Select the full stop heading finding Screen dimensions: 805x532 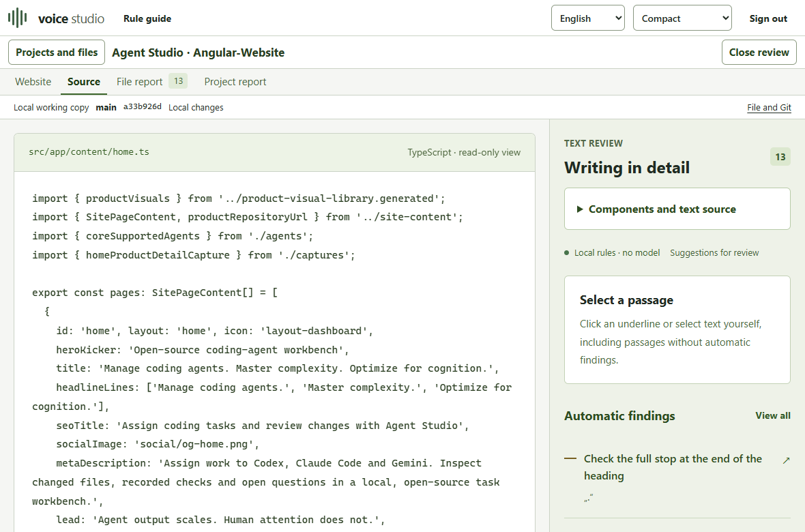(x=673, y=467)
